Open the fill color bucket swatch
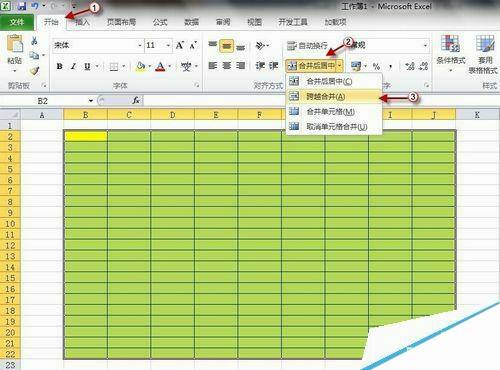This screenshot has height=370, width=500. click(141, 66)
